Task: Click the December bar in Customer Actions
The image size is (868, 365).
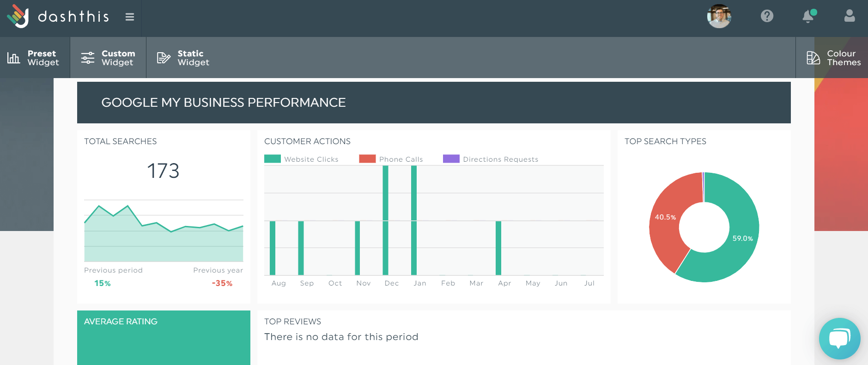Action: pos(385,220)
